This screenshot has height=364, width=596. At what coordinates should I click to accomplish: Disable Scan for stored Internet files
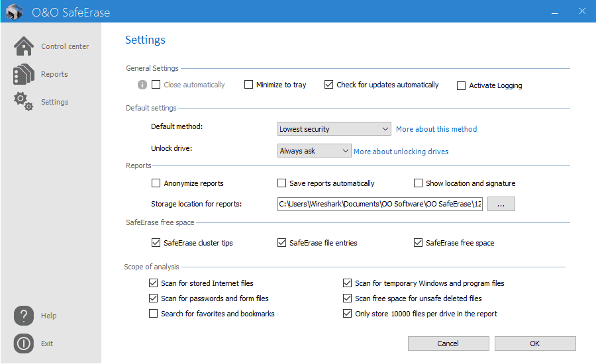pos(153,283)
